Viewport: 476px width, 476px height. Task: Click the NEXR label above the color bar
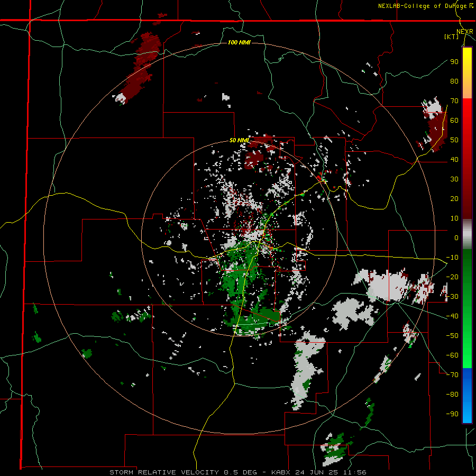click(x=465, y=32)
